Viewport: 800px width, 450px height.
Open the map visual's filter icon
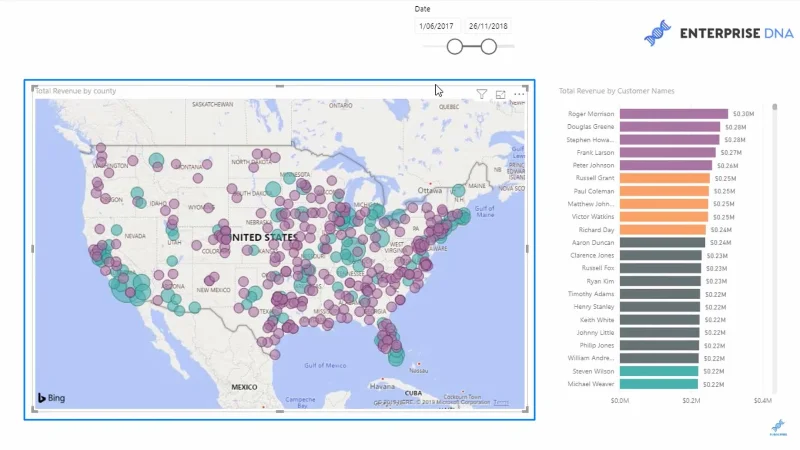coord(481,94)
